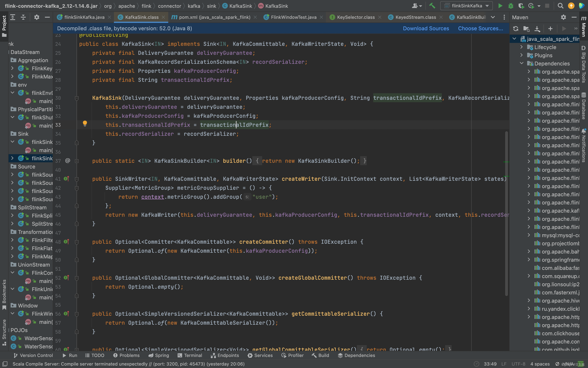Screen dimensions: 588x368
Task: Toggle fold of createGlobalCommitter line 52
Action: tap(77, 278)
